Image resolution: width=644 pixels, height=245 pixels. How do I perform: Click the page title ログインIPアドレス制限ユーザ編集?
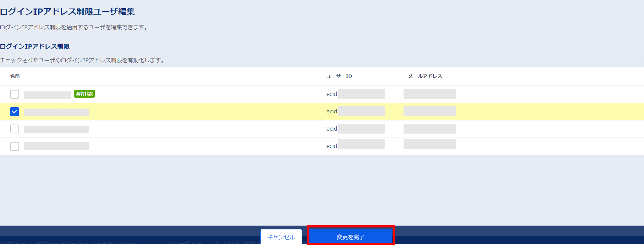pos(67,11)
